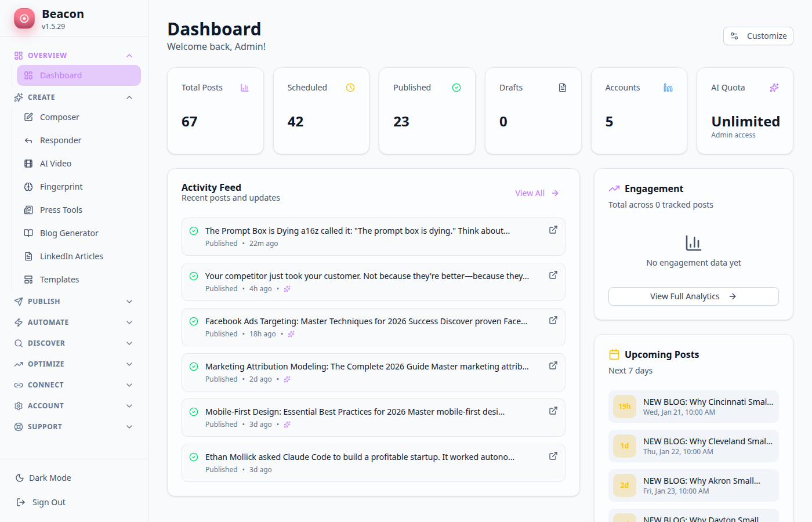
Task: Click the View All link in Activity Feed
Action: (530, 193)
